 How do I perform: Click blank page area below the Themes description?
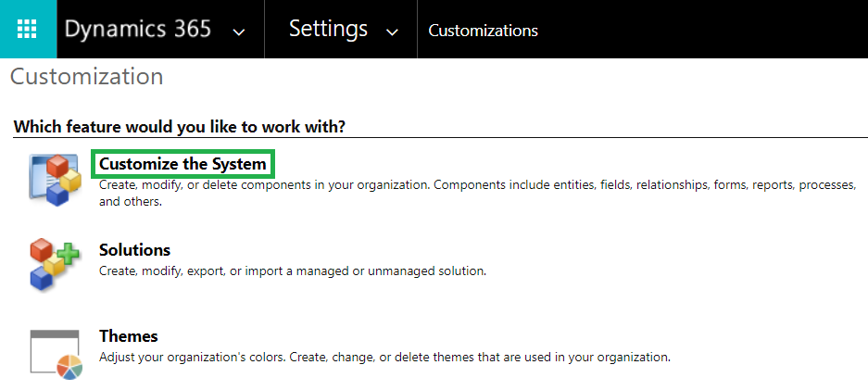(463, 378)
